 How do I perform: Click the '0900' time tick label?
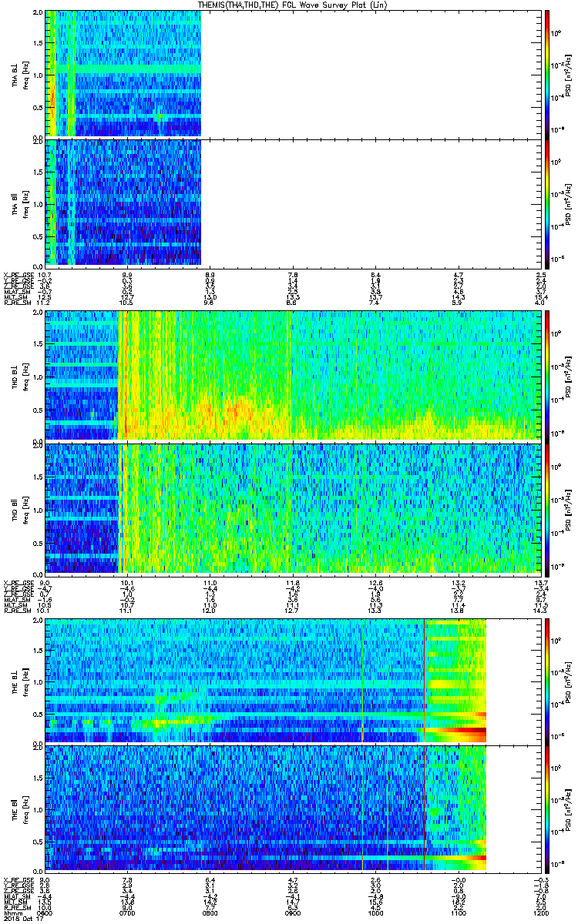tap(293, 912)
